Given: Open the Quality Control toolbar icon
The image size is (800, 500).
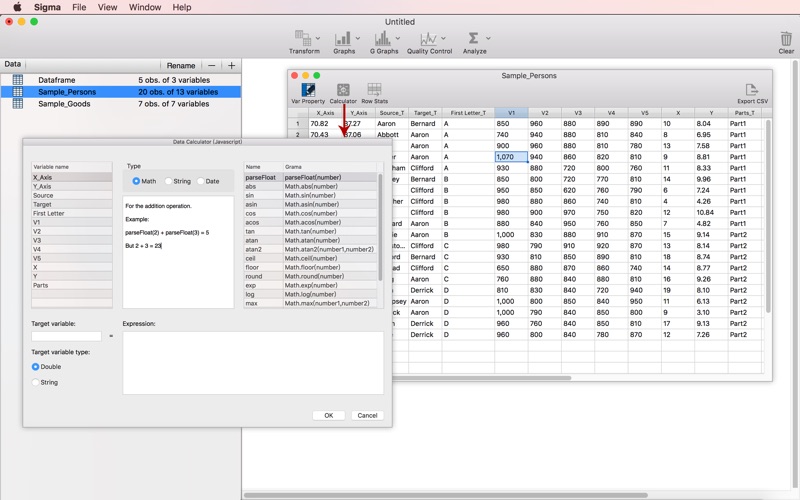Looking at the screenshot, I should click(x=428, y=38).
